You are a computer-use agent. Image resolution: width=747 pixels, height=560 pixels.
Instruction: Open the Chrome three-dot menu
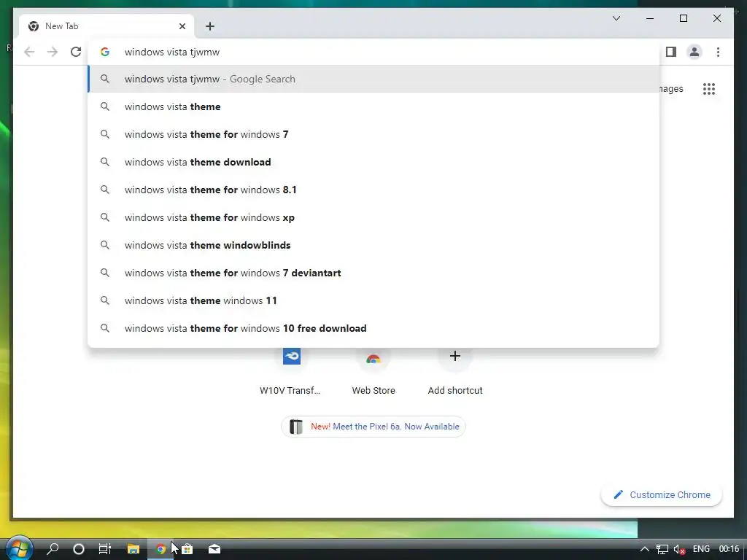coord(718,52)
